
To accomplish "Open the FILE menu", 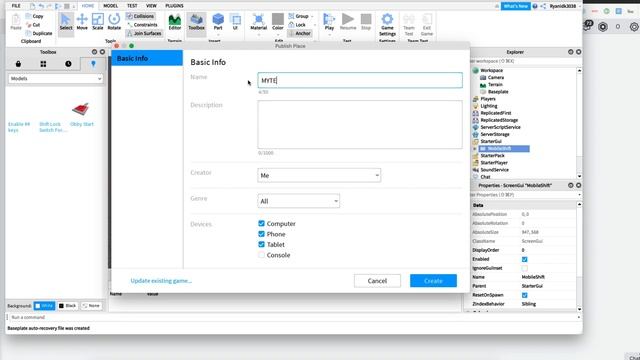I will coord(16,6).
